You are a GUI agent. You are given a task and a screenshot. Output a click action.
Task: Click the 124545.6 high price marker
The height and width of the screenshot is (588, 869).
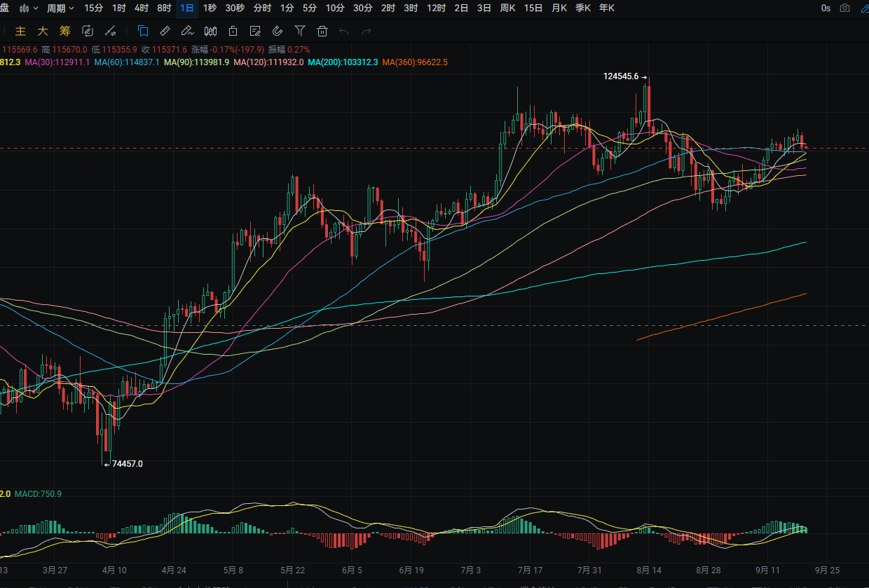point(621,76)
